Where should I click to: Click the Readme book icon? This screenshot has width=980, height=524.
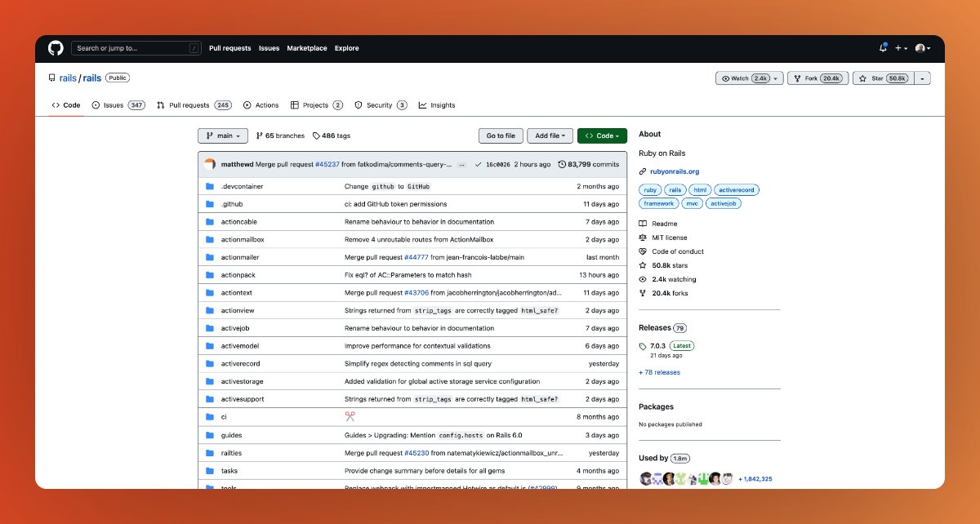[643, 224]
